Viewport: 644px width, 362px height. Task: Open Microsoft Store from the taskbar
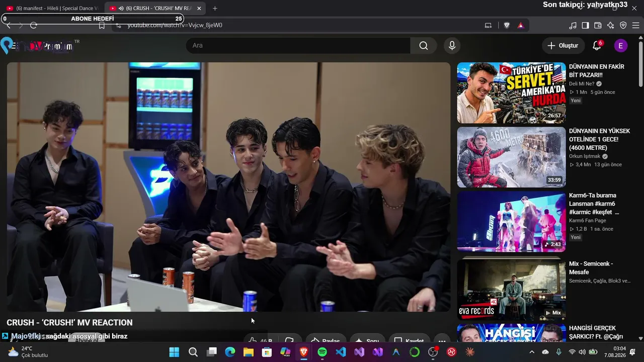coord(267,352)
